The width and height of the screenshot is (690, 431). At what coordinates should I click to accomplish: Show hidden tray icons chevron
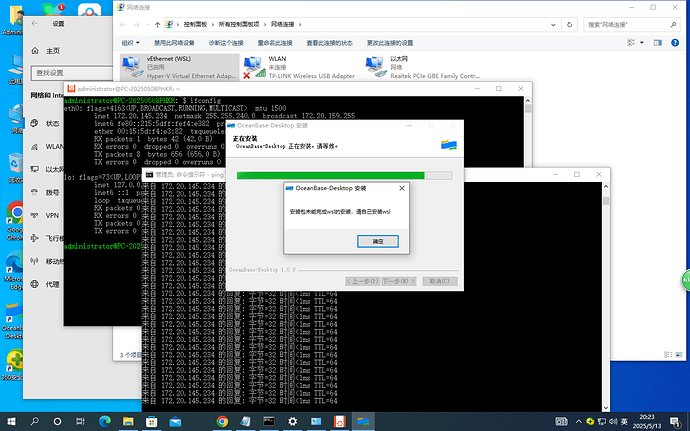[578, 422]
